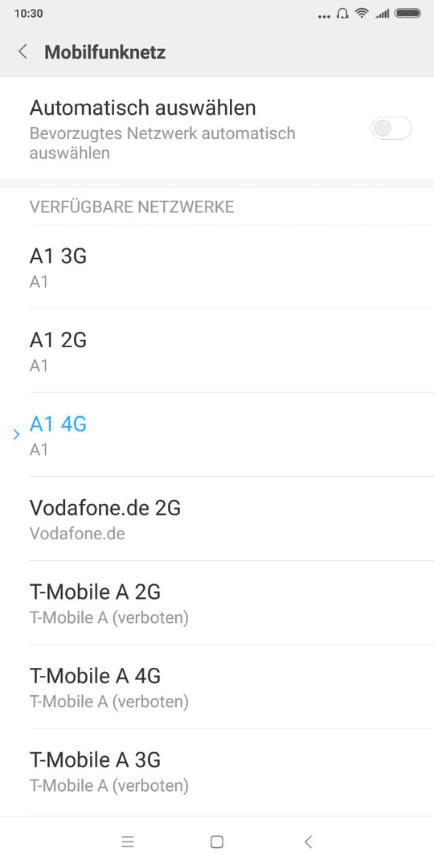The height and width of the screenshot is (868, 434).
Task: Tap the blue chevron beside A1 4G
Action: tap(16, 435)
